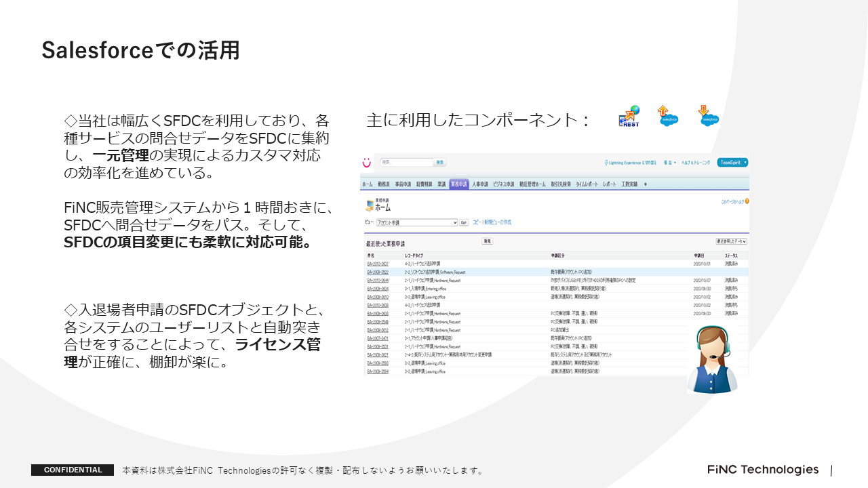The height and width of the screenshot is (488, 868).
Task: Open the 勤怠管理ホーム tab
Action: [x=532, y=184]
